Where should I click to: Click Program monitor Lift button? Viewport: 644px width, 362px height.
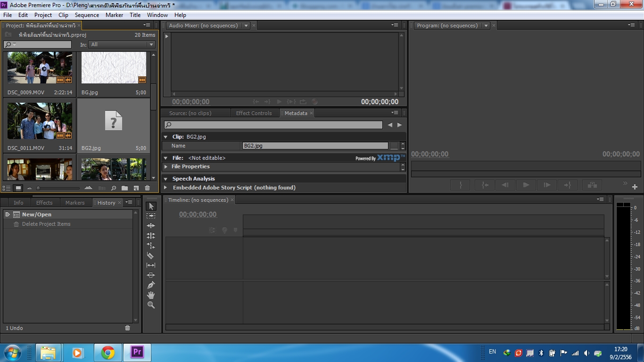[x=592, y=185]
